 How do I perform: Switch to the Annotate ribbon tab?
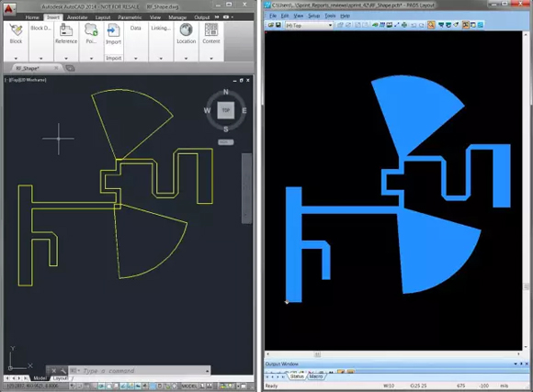pyautogui.click(x=77, y=17)
